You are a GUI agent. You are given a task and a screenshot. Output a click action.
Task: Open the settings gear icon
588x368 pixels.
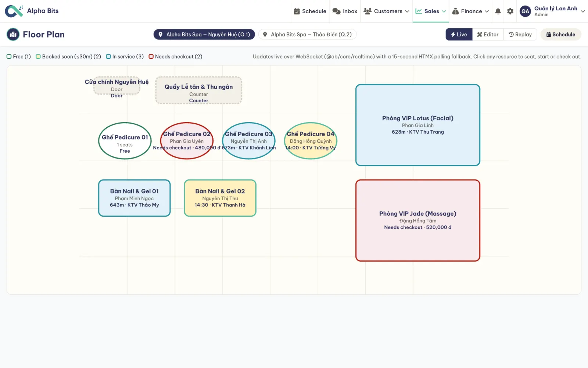510,11
